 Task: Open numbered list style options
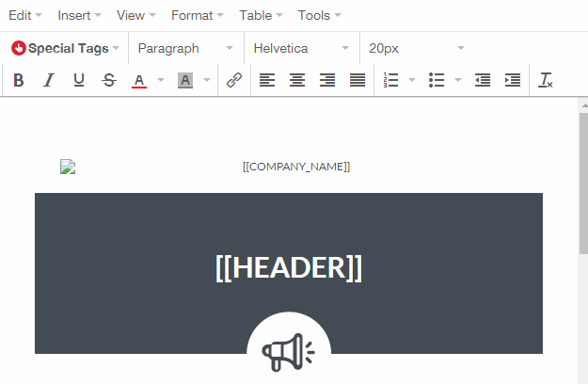coord(412,80)
